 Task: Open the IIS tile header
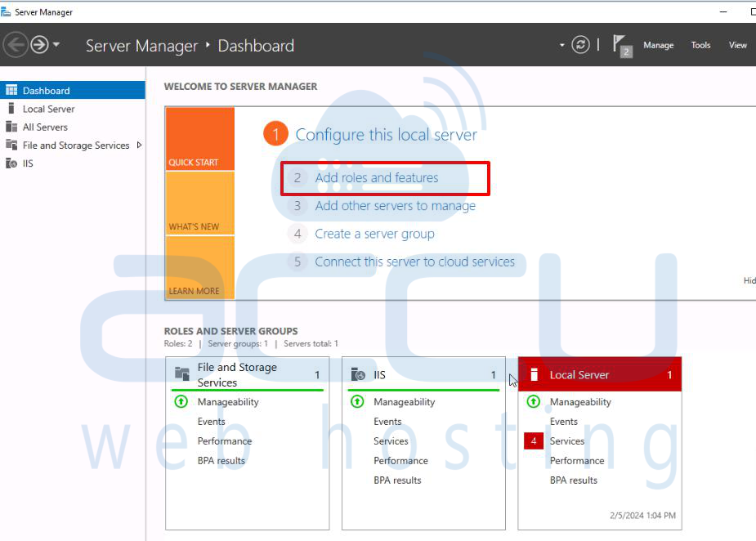423,374
